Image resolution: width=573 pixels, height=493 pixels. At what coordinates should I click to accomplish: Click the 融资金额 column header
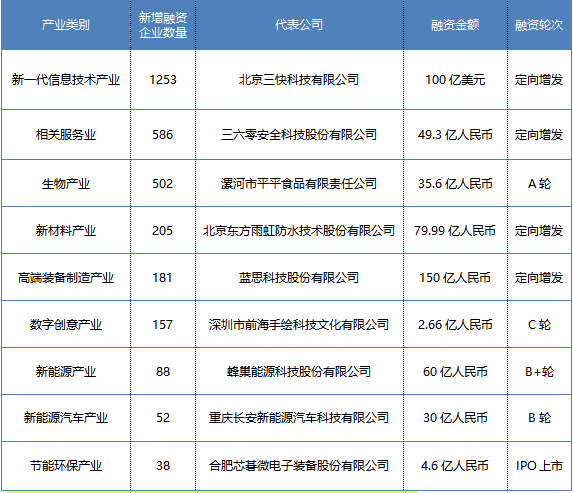(455, 25)
